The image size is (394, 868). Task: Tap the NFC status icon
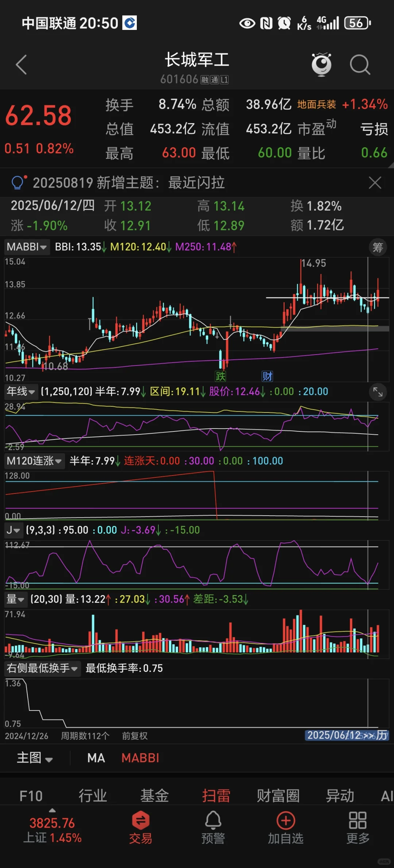(x=266, y=23)
